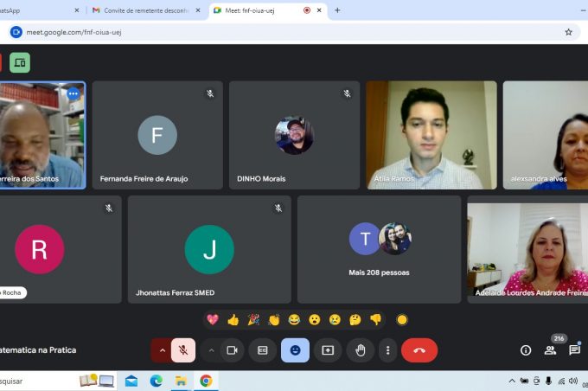Toggle the camera on or off
Image resolution: width=588 pixels, height=391 pixels.
[x=231, y=350]
